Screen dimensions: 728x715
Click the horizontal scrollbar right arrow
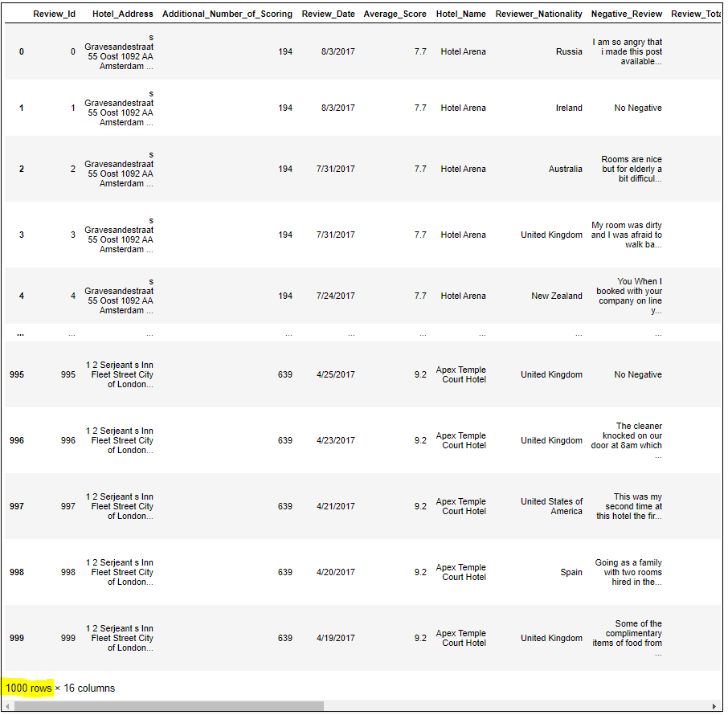pyautogui.click(x=714, y=706)
